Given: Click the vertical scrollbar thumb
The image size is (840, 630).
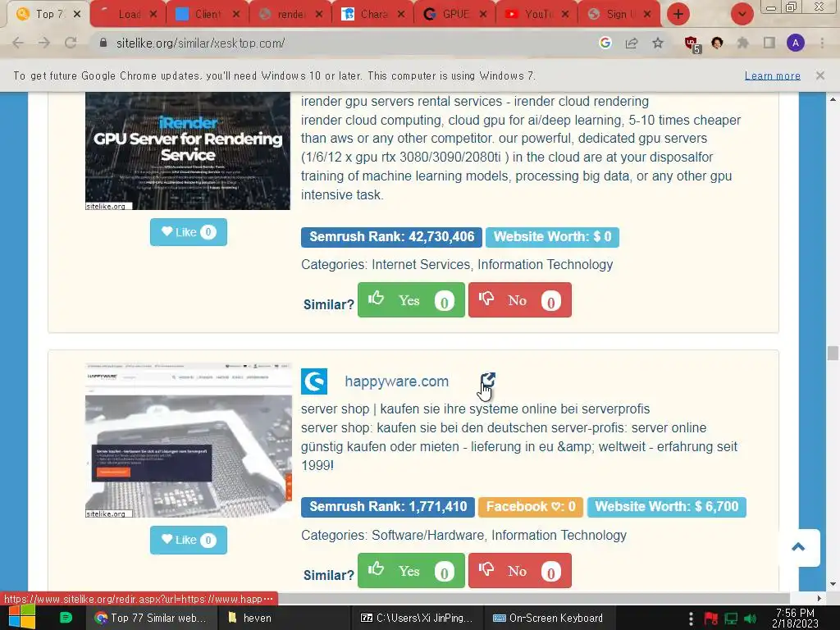Looking at the screenshot, I should pyautogui.click(x=833, y=353).
